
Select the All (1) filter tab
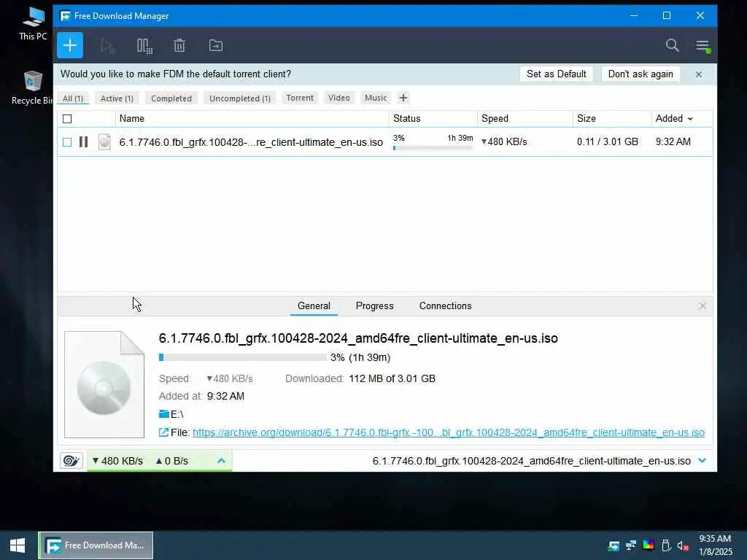pyautogui.click(x=73, y=98)
